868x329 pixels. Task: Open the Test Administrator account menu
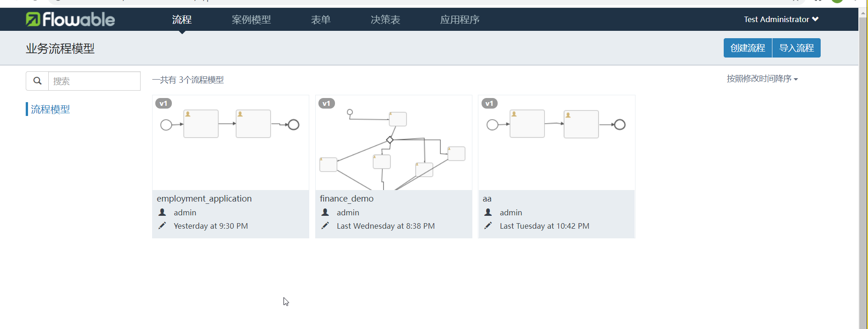(x=780, y=19)
